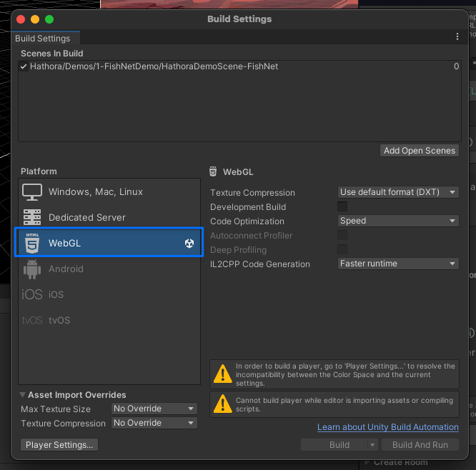Open the Texture Compression DXT dropdown
476x470 pixels.
(398, 192)
